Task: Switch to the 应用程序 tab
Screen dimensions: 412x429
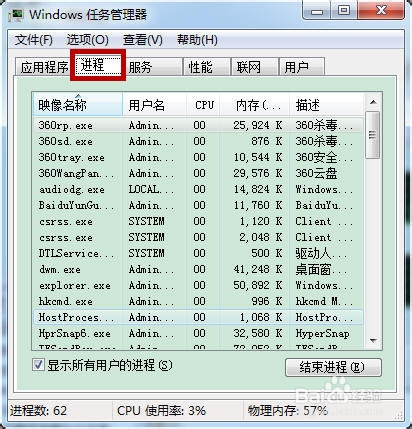Action: (x=44, y=67)
